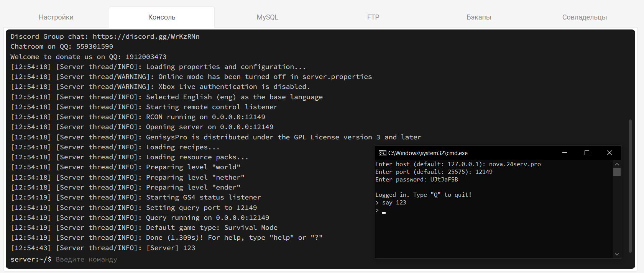Viewport: 644px width, 273px height.
Task: Click the cmd window scrollbar thumb
Action: coord(617,172)
